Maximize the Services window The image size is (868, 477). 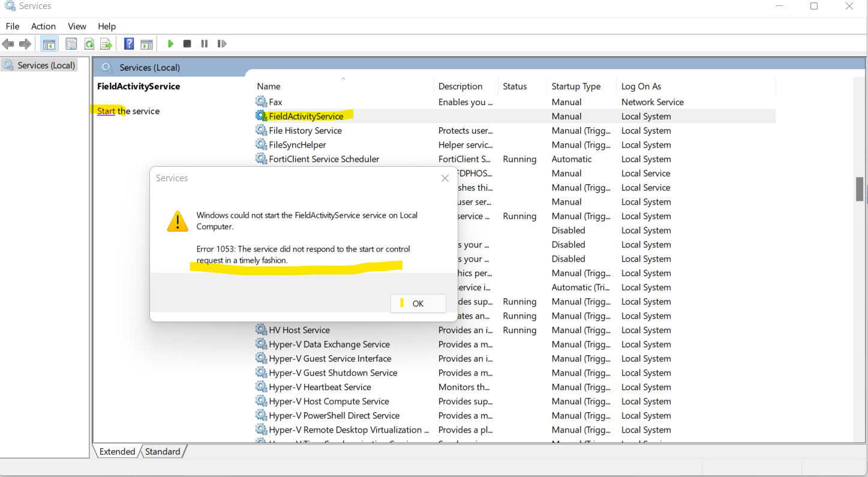(x=814, y=6)
